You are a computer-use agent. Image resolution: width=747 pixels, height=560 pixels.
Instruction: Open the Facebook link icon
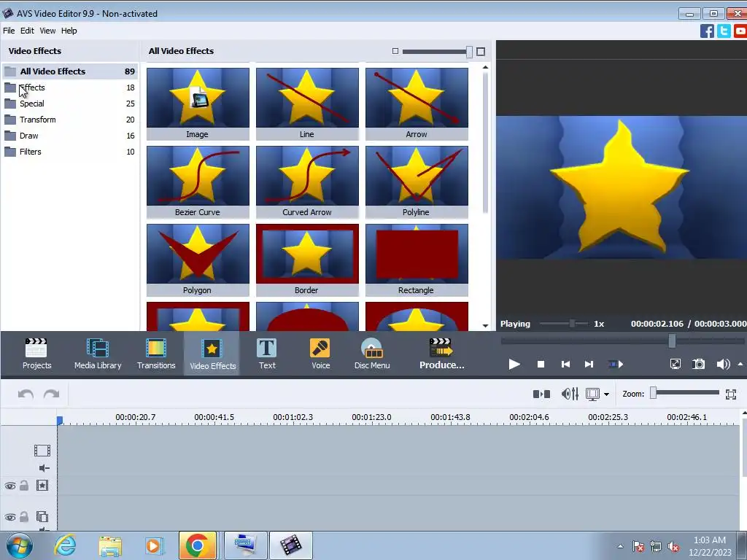(x=707, y=31)
